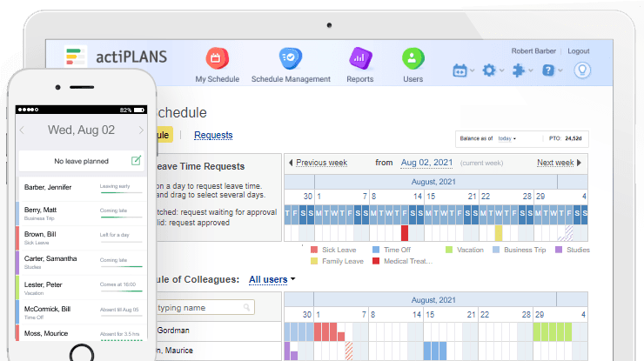Go to Schedule Management section

point(291,65)
